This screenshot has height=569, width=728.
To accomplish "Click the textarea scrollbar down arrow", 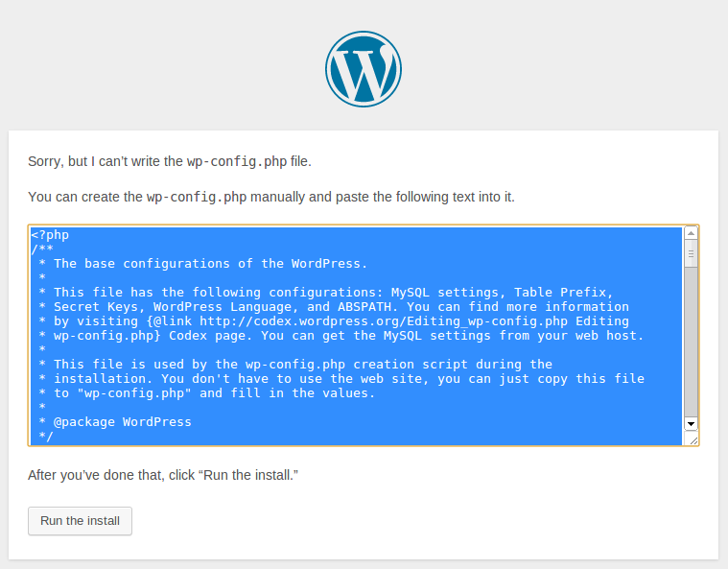I will point(691,423).
